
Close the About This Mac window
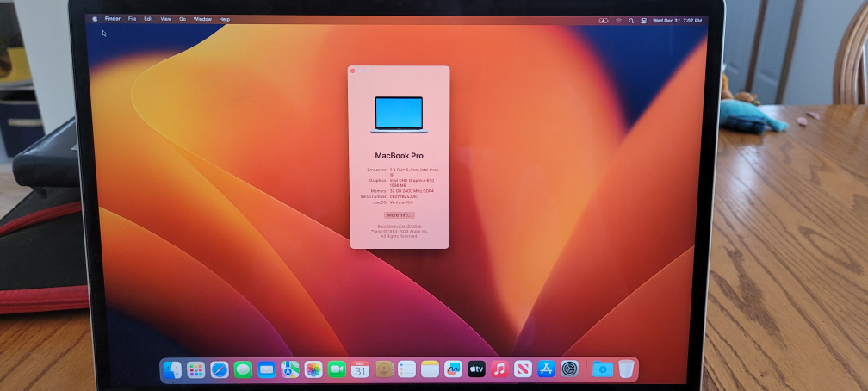(353, 71)
